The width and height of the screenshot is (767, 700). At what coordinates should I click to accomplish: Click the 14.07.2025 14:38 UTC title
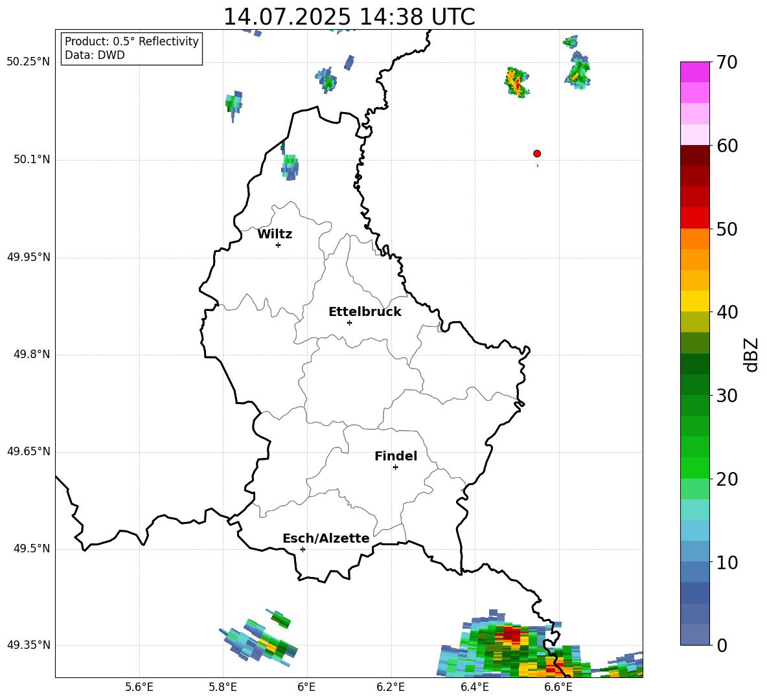(x=349, y=17)
